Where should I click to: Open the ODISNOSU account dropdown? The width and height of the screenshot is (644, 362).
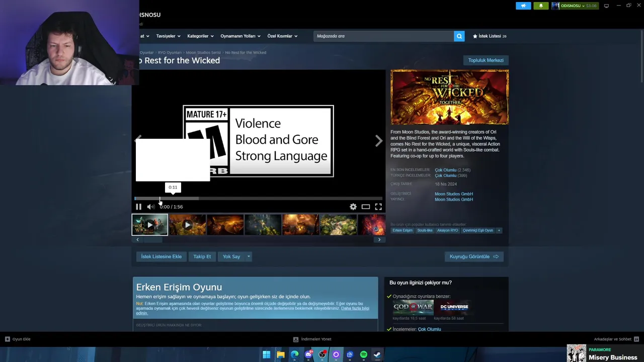click(574, 6)
